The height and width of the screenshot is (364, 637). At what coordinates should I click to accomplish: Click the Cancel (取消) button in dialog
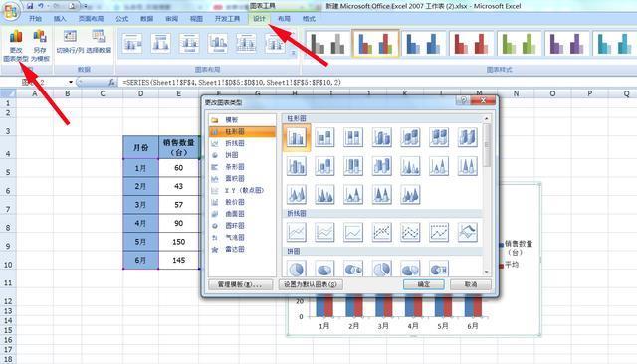point(471,284)
